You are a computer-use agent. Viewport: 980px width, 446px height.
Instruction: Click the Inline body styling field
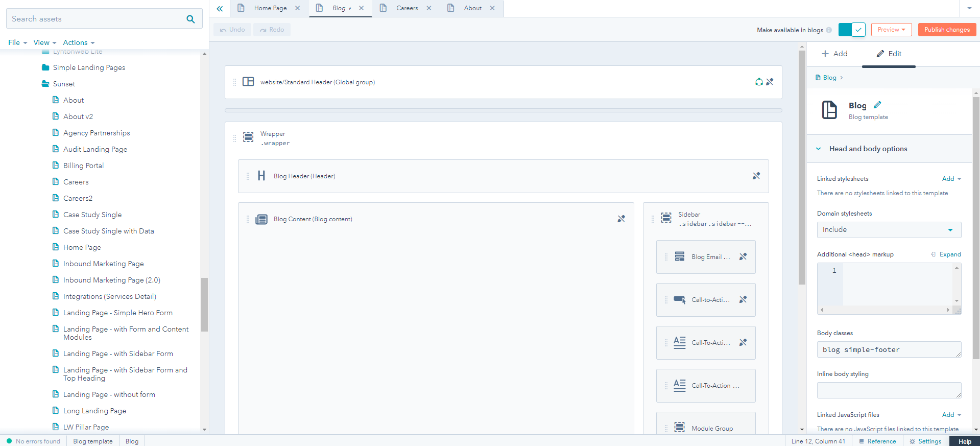[889, 390]
